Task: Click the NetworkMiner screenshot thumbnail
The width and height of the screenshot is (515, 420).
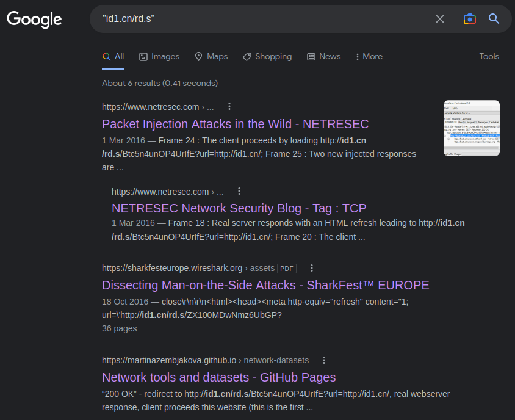Action: [471, 128]
